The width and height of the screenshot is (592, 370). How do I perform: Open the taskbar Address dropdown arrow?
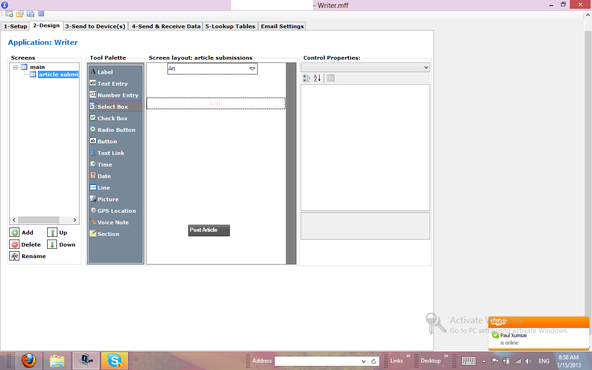(363, 361)
